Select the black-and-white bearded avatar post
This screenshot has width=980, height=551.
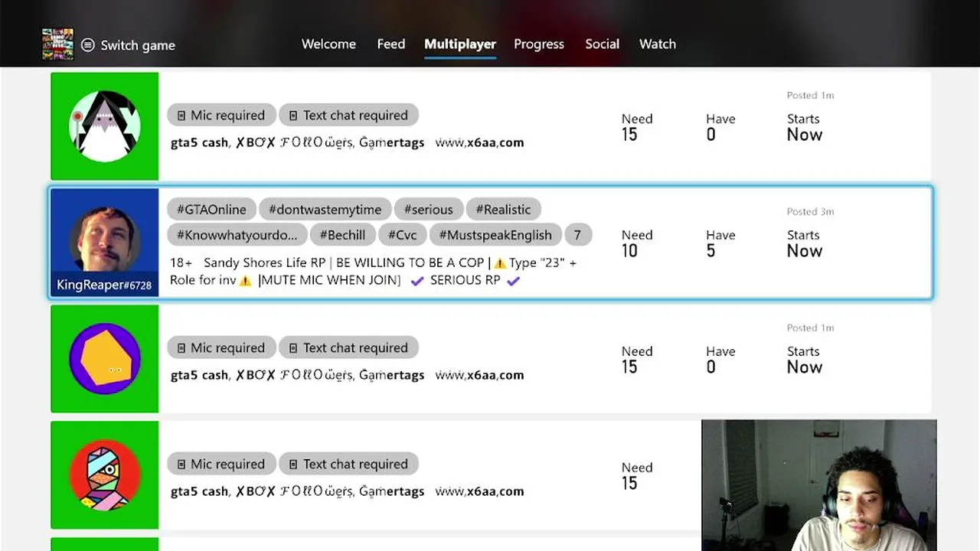pyautogui.click(x=105, y=126)
